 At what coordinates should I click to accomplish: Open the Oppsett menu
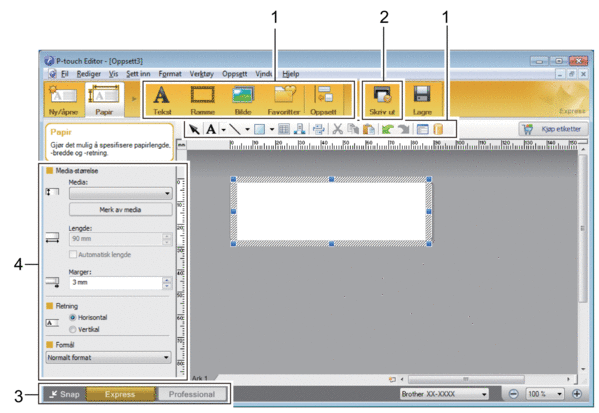pyautogui.click(x=235, y=74)
